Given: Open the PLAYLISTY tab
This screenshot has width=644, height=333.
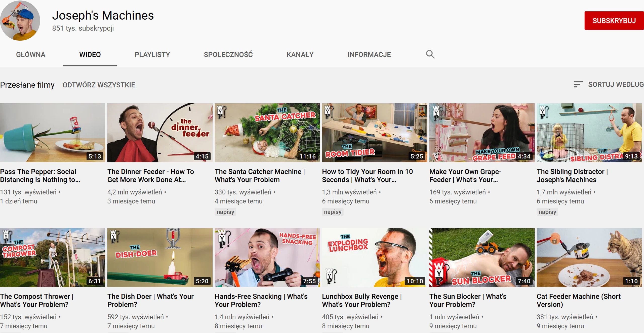Looking at the screenshot, I should (x=152, y=55).
